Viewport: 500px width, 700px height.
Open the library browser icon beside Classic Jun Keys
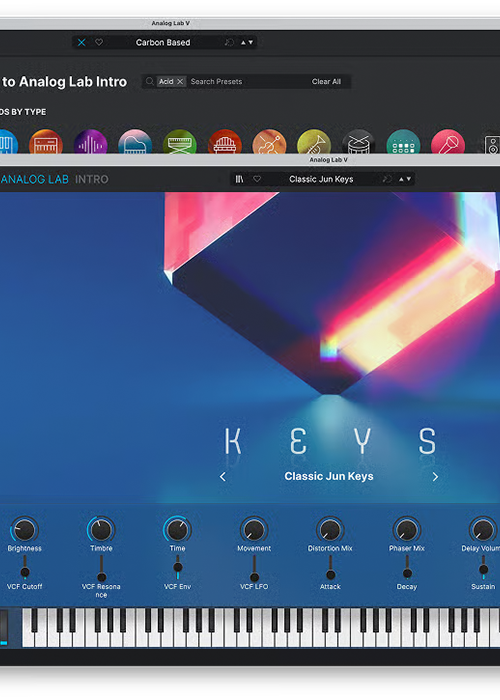point(240,179)
